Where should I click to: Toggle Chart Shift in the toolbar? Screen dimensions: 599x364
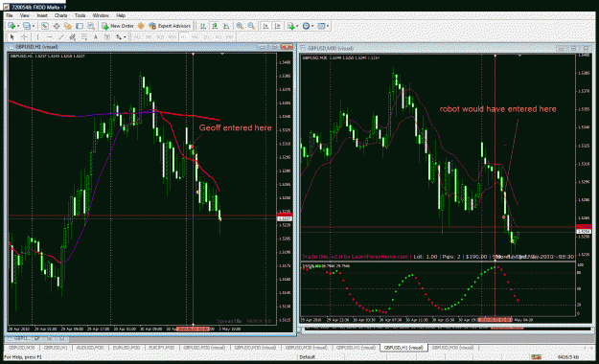(x=277, y=26)
